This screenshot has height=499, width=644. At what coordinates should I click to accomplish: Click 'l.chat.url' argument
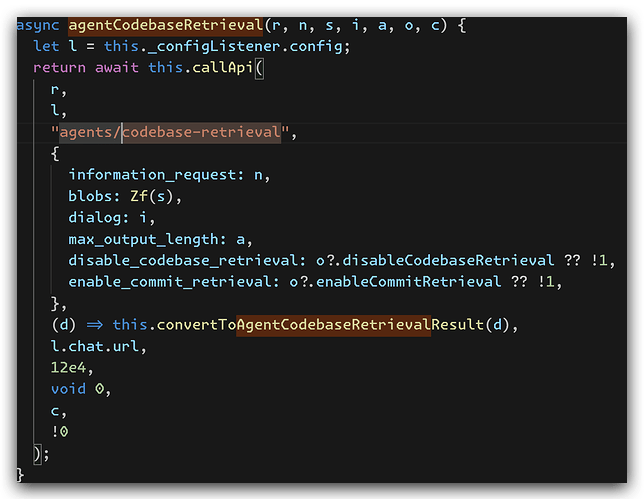94,346
